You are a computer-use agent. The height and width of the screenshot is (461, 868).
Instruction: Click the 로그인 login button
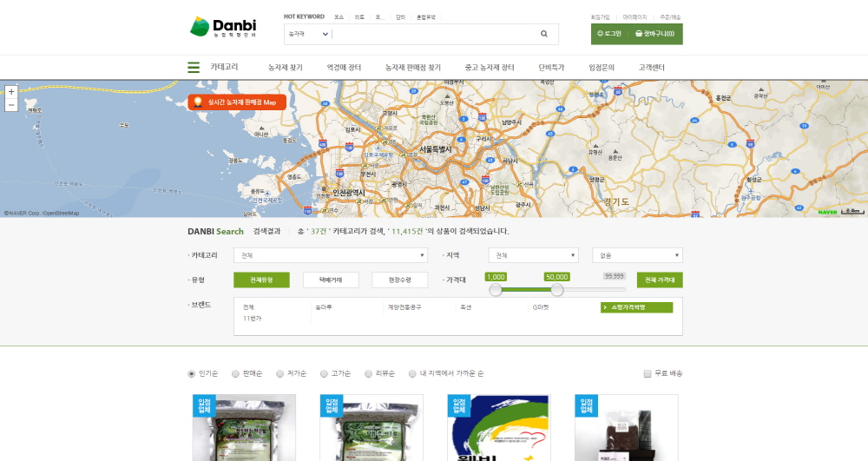(x=609, y=34)
